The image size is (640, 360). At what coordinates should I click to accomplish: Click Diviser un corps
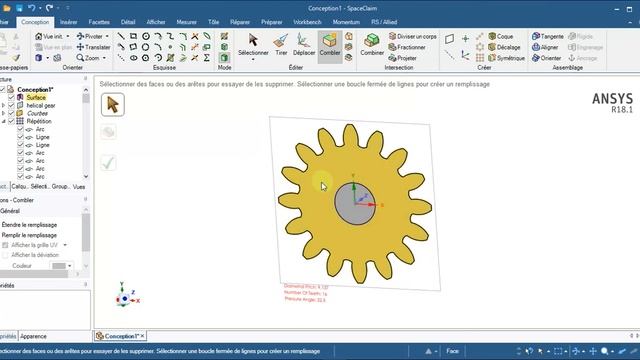413,36
